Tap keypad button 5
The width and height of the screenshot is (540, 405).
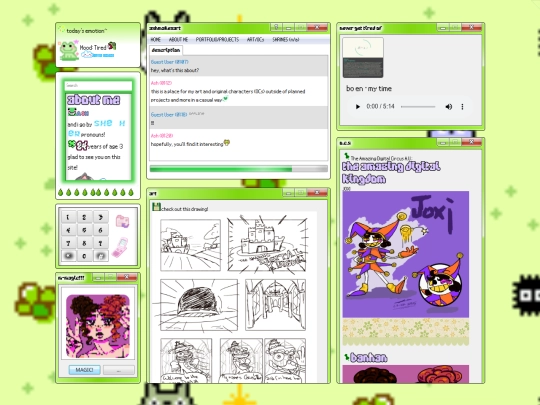pos(84,230)
